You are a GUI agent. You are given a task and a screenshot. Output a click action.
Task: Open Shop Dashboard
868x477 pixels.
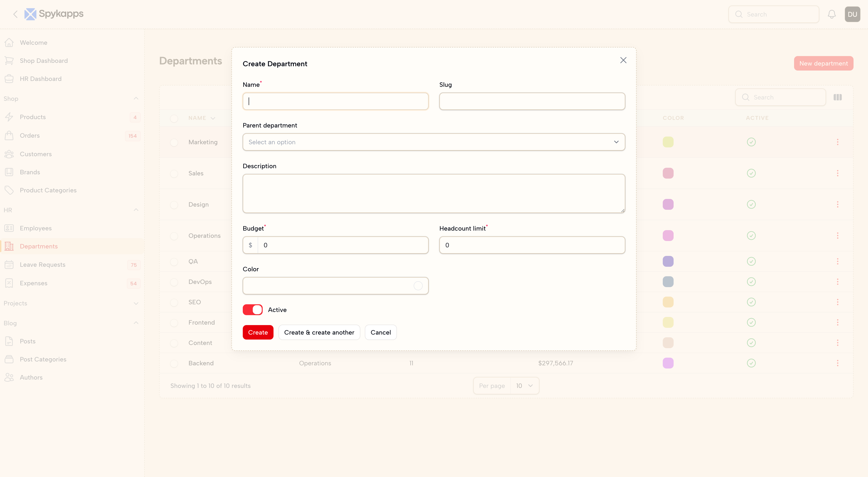tap(44, 60)
